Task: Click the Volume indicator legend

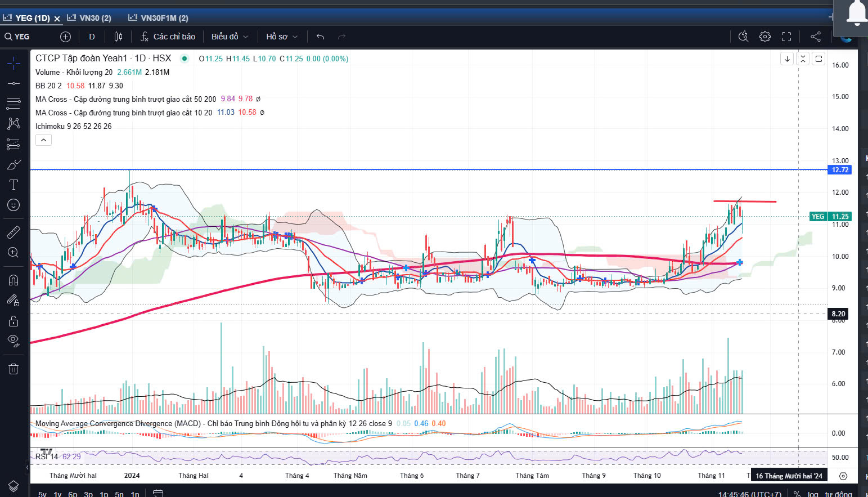Action: point(74,72)
